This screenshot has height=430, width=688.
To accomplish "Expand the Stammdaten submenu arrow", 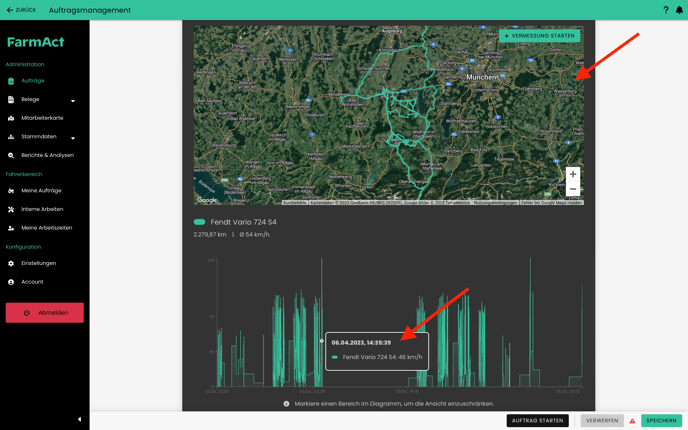I will [x=73, y=138].
